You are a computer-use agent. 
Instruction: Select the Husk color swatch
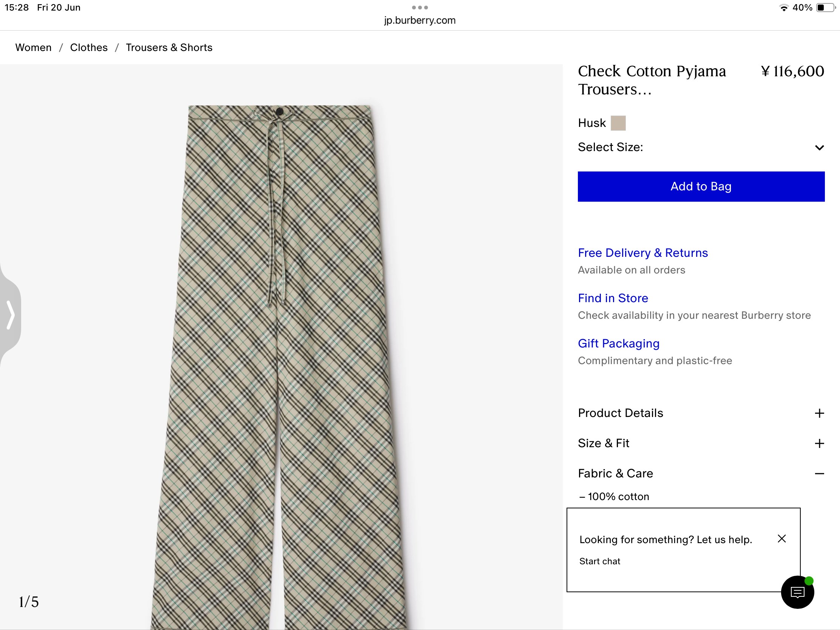click(x=618, y=123)
